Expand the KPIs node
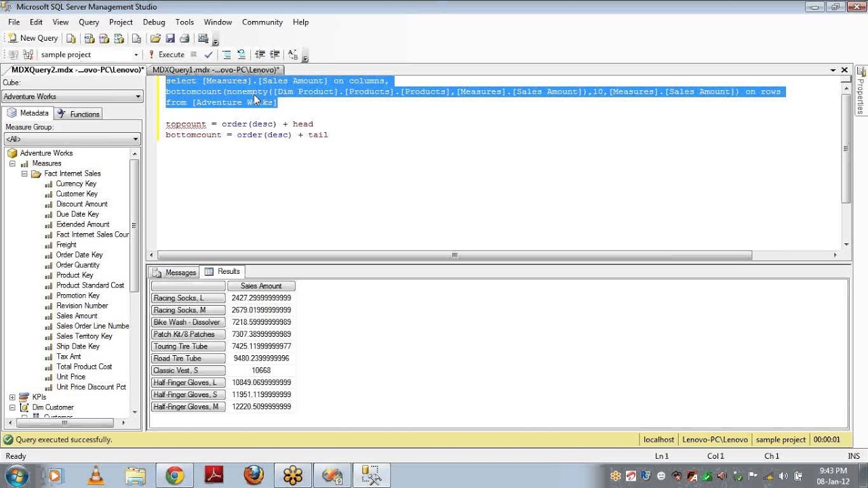 tap(12, 397)
